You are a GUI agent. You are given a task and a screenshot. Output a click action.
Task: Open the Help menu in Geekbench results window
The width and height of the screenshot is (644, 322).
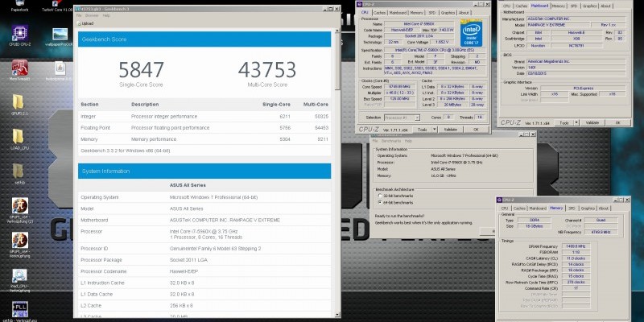[106, 15]
